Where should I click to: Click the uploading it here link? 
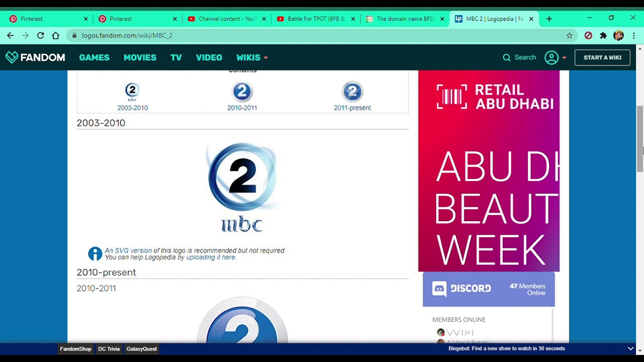tap(210, 257)
